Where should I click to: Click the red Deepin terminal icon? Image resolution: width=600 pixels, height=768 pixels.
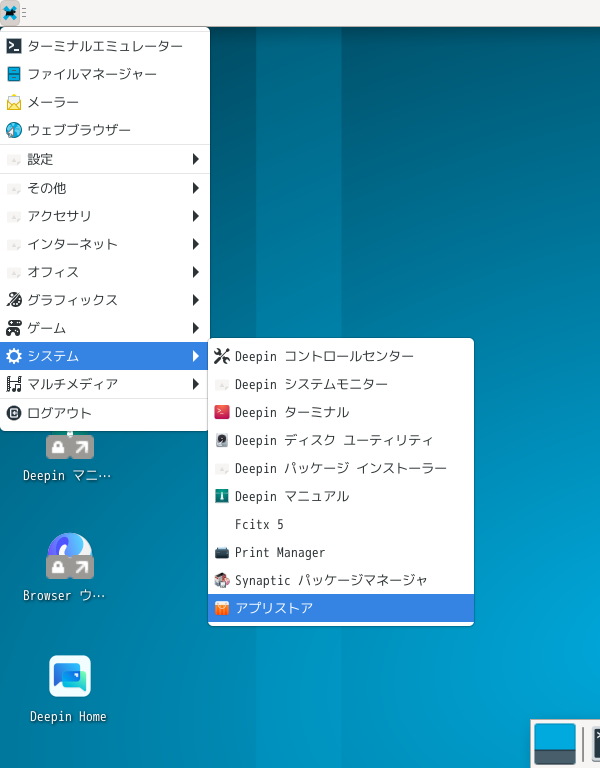222,412
